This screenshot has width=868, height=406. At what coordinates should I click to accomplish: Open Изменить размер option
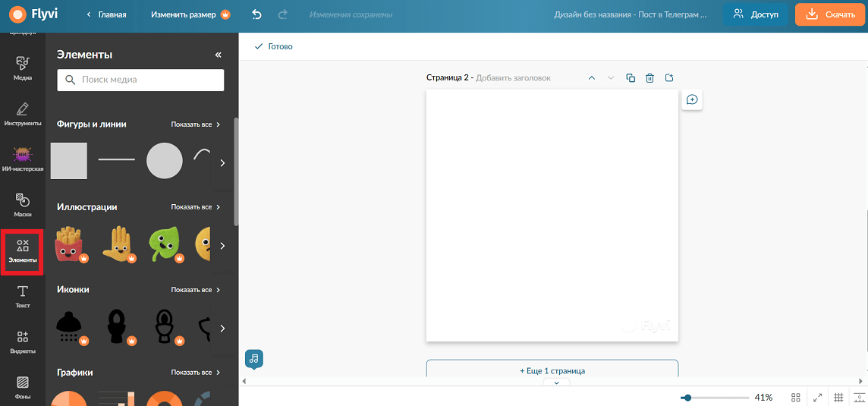pos(190,15)
